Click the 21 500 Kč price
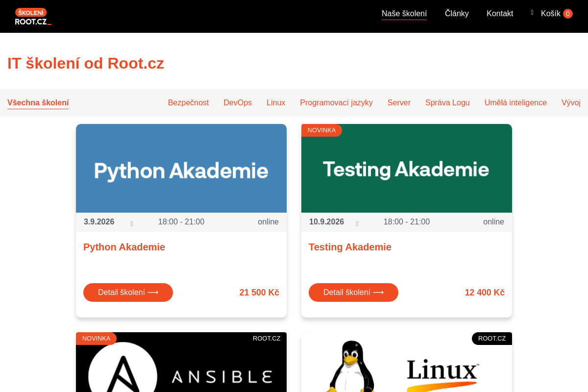The image size is (588, 392). point(259,293)
